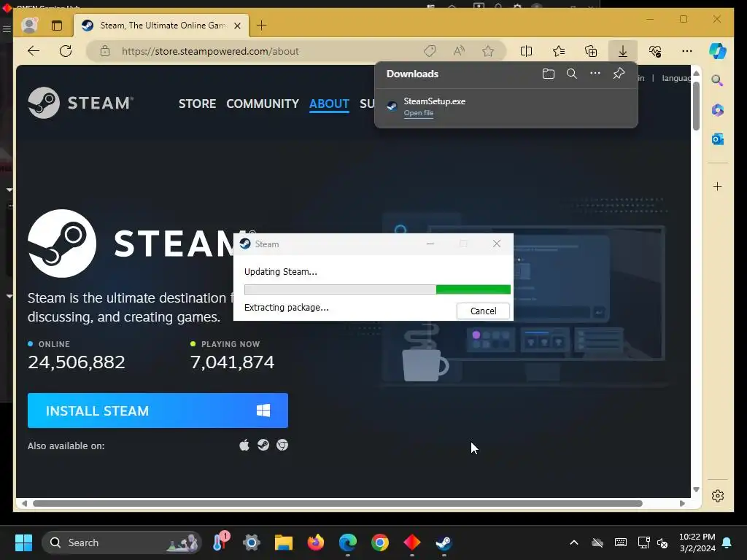This screenshot has height=560, width=747.
Task: Show hidden system tray icons
Action: click(573, 542)
